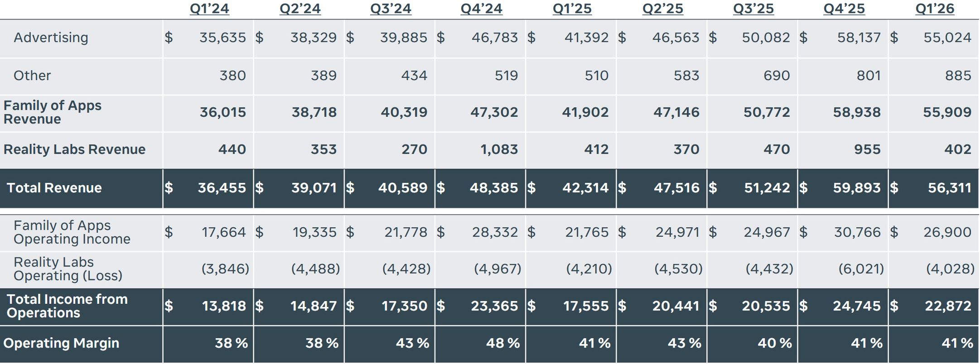Click the Reality Labs Revenue row label
The height and width of the screenshot is (364, 980).
pos(74,149)
